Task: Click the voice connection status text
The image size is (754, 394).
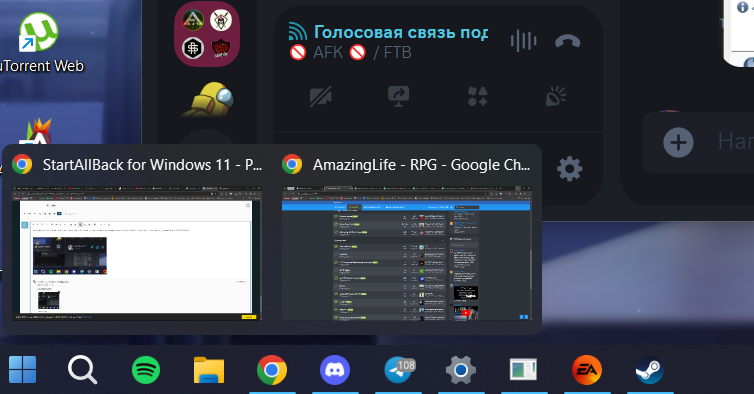Action: [x=401, y=32]
